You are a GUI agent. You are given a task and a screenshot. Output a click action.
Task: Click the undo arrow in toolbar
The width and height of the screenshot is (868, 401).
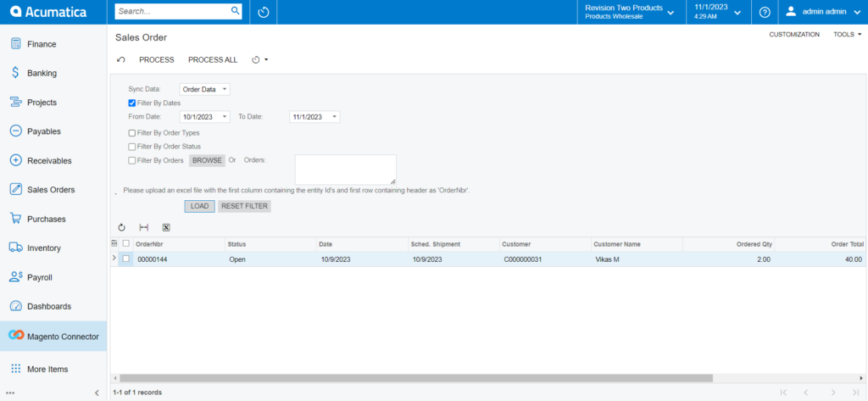[121, 60]
